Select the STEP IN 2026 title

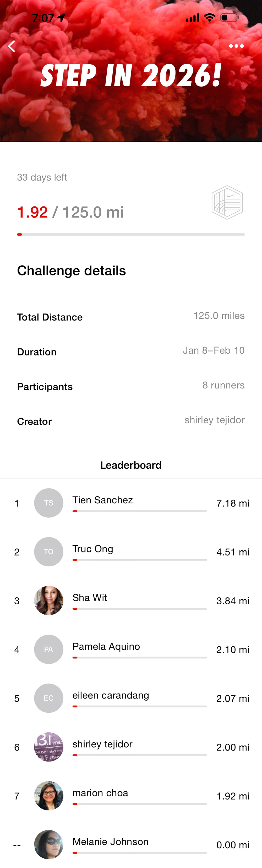click(x=131, y=74)
